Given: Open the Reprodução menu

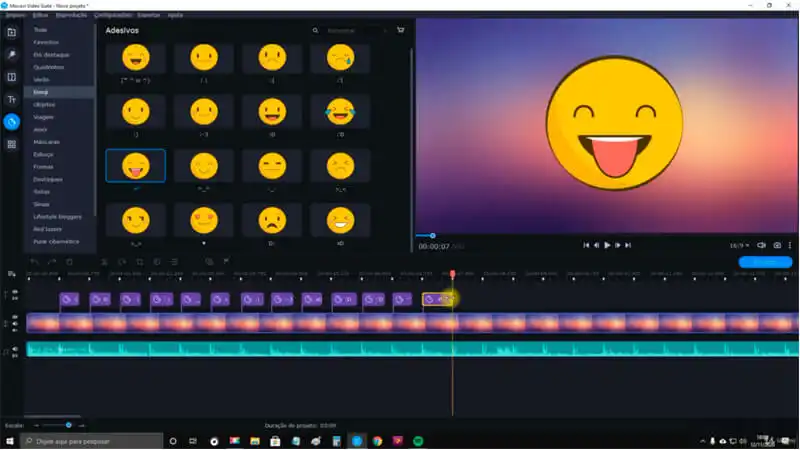Looking at the screenshot, I should [71, 15].
